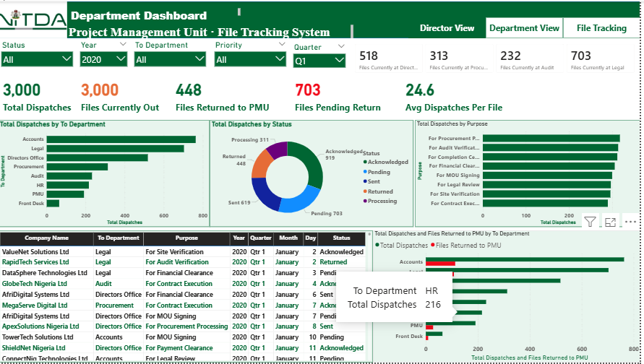Image resolution: width=644 pixels, height=364 pixels.
Task: Open the Quarter dropdown showing Q1
Action: pos(319,61)
